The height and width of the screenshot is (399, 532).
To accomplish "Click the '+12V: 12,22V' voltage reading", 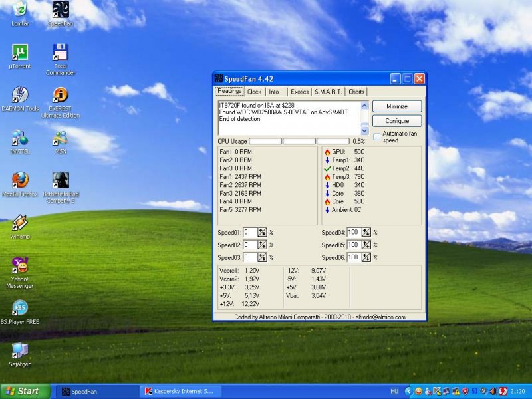I will pos(239,304).
